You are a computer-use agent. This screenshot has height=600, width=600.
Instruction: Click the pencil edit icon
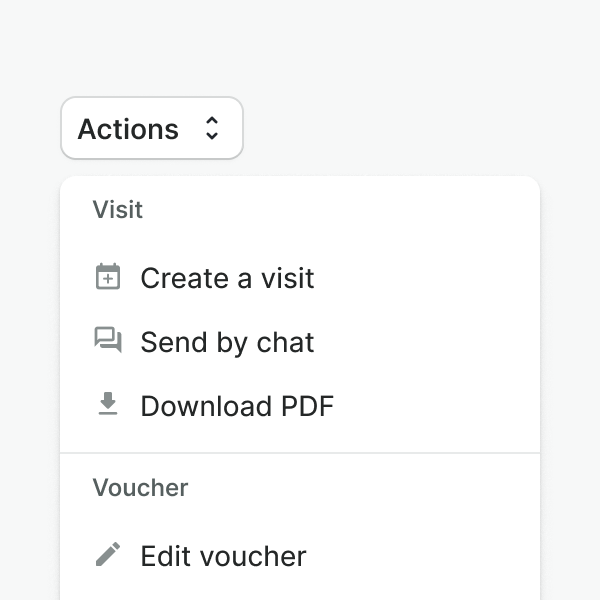point(108,554)
